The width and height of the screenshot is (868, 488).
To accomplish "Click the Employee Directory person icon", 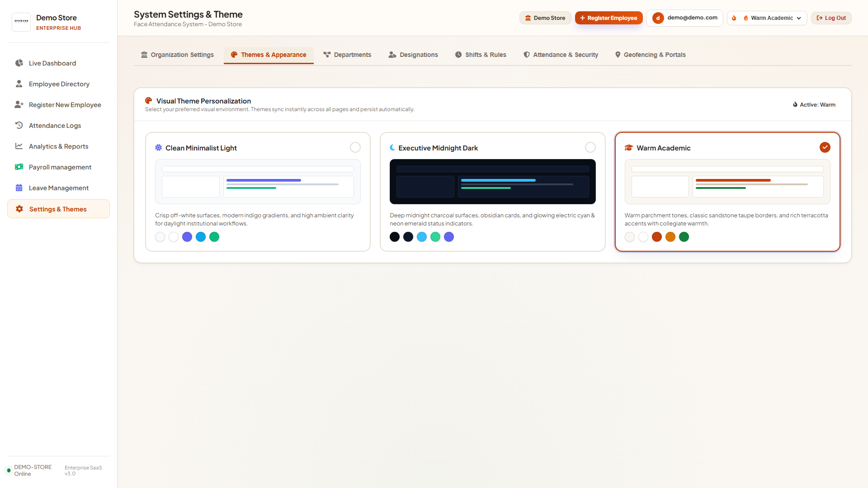I will [x=19, y=84].
